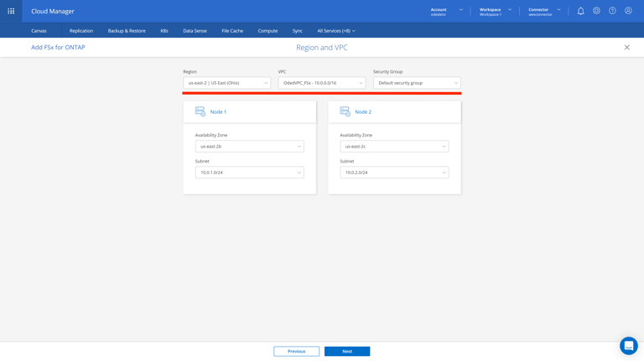Click the Add FSx for ONTAP heading
The height and width of the screenshot is (361, 644).
[x=58, y=47]
